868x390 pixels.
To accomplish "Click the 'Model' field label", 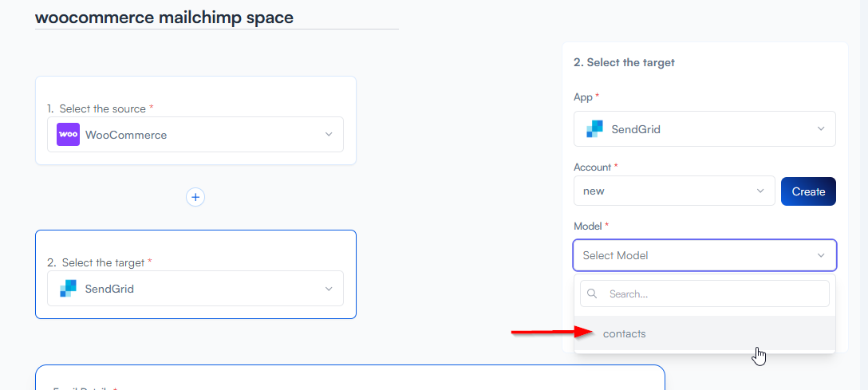I will 588,227.
